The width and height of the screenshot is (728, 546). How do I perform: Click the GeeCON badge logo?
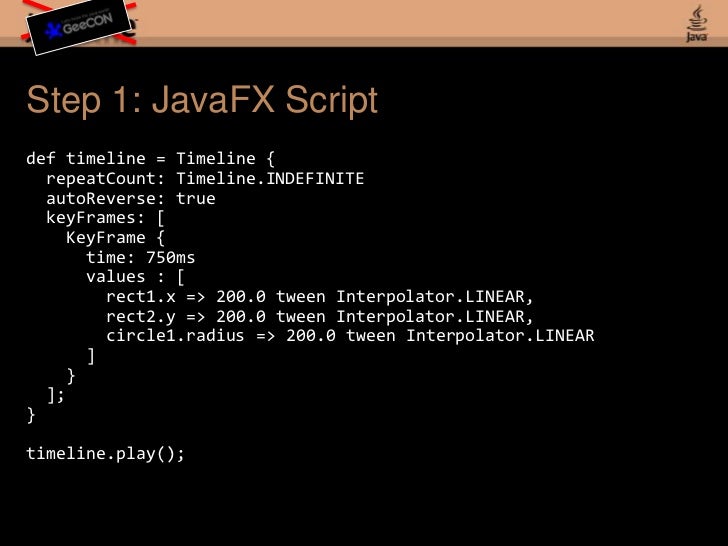pos(79,26)
